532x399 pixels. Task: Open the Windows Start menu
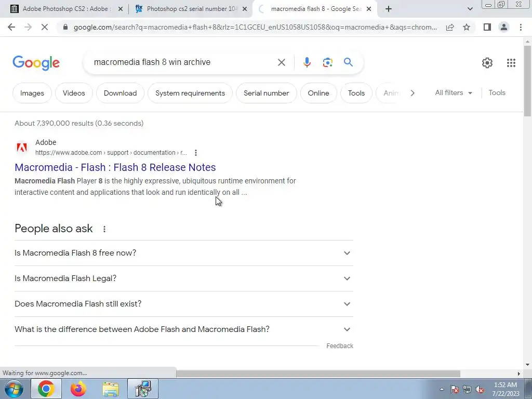click(x=14, y=389)
